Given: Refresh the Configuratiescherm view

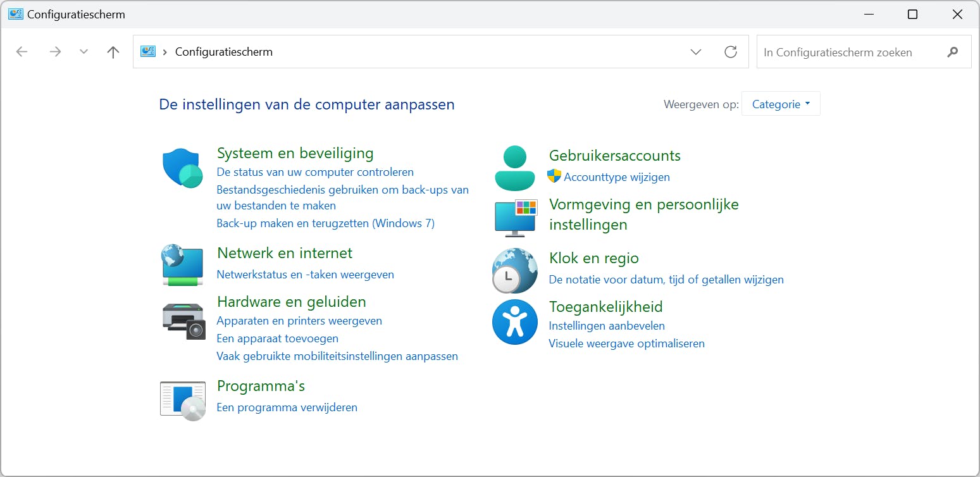Looking at the screenshot, I should coord(731,52).
